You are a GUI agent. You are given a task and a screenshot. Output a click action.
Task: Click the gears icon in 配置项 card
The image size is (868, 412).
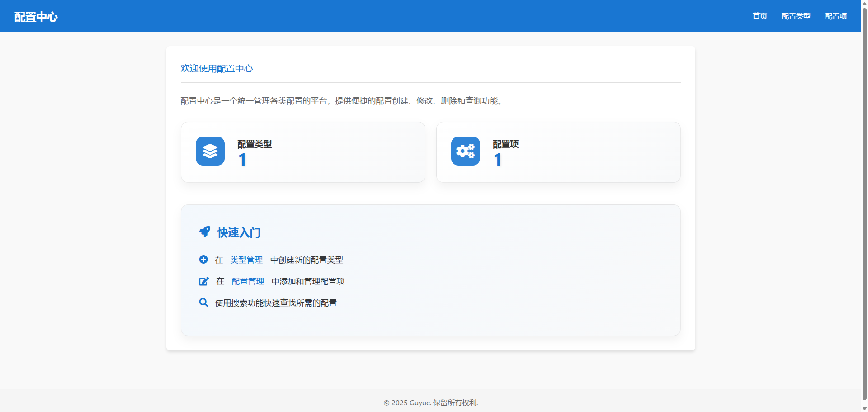click(x=465, y=151)
